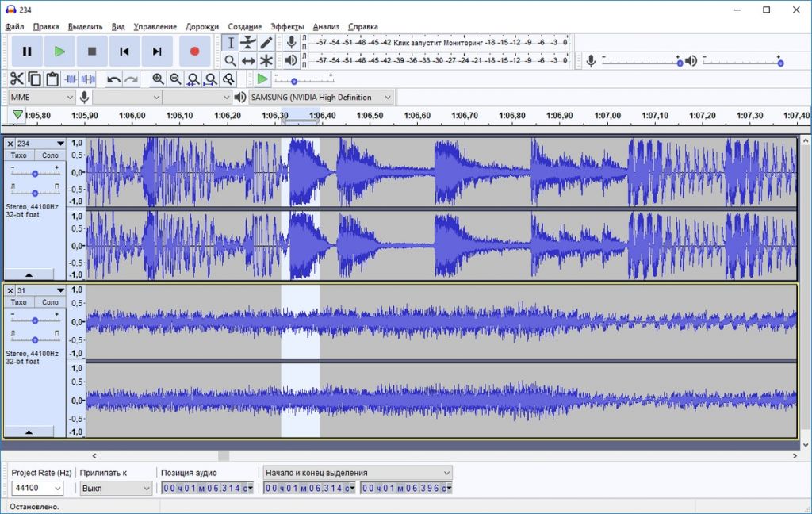Select the Envelope tool

[248, 43]
